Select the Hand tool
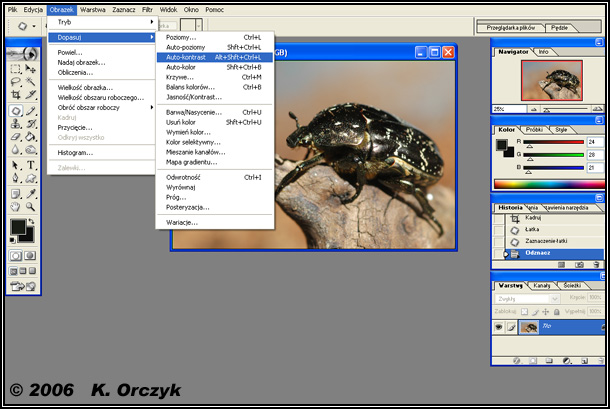The image size is (610, 409). (17, 208)
